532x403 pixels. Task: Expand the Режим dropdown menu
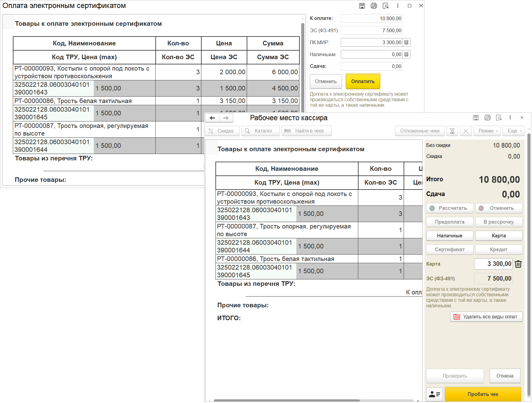[x=487, y=131]
